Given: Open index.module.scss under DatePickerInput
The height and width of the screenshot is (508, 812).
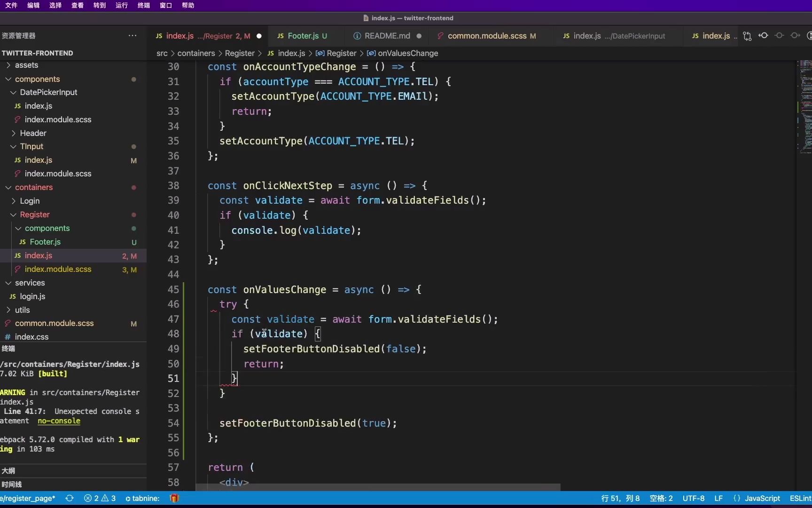Looking at the screenshot, I should [x=73, y=119].
